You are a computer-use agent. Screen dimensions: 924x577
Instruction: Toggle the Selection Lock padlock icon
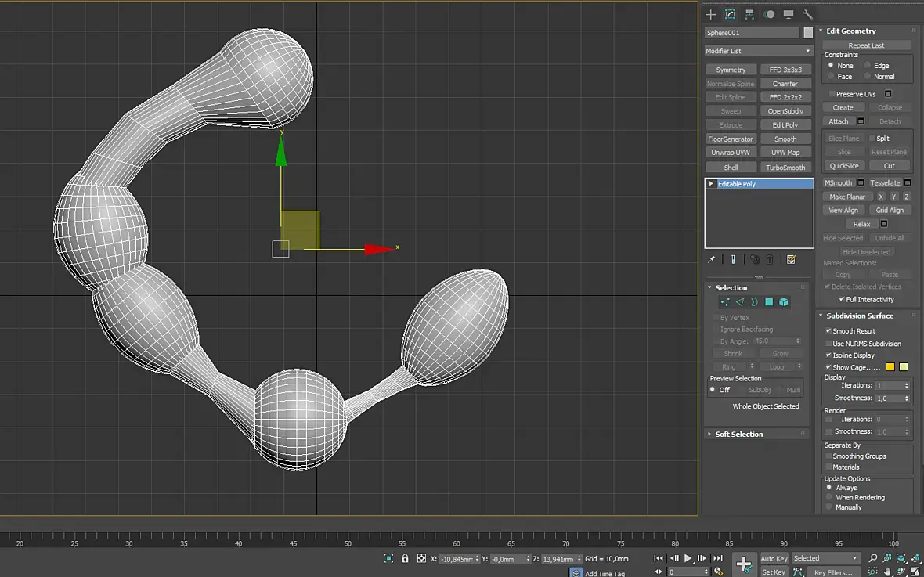[x=405, y=558]
